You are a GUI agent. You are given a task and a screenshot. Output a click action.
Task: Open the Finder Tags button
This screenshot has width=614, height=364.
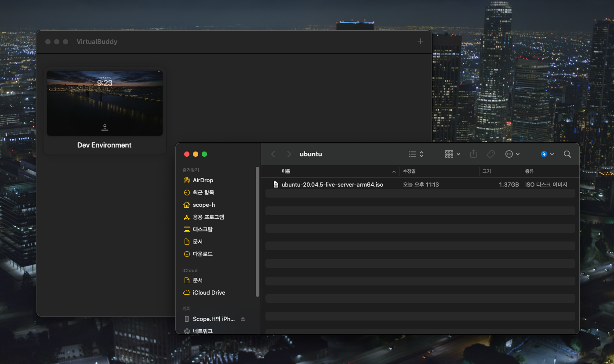490,154
